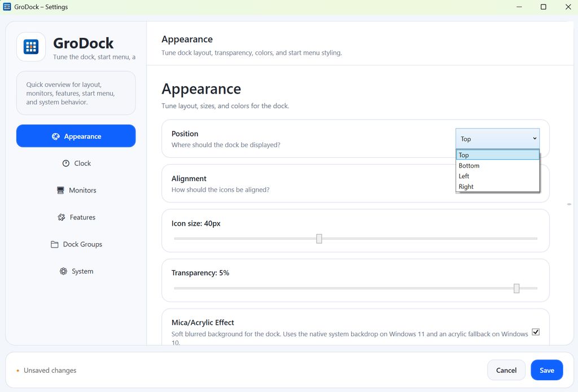Open the Monitors settings tab
The image size is (578, 392).
76,190
